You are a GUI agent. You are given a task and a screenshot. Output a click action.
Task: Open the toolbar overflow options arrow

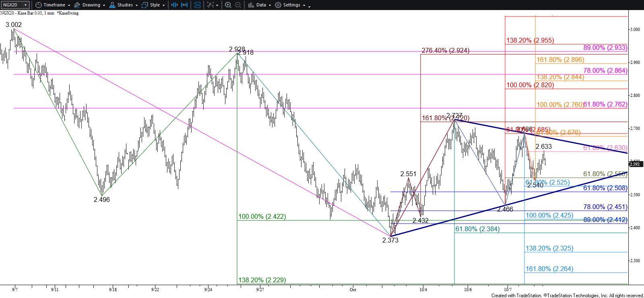point(309,6)
